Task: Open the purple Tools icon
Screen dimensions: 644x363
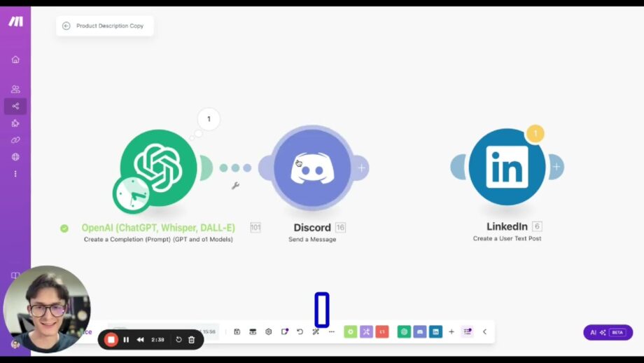Action: click(366, 331)
